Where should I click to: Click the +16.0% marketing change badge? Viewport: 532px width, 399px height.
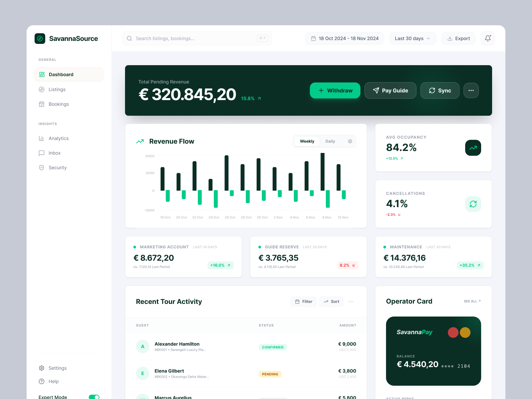pyautogui.click(x=220, y=265)
